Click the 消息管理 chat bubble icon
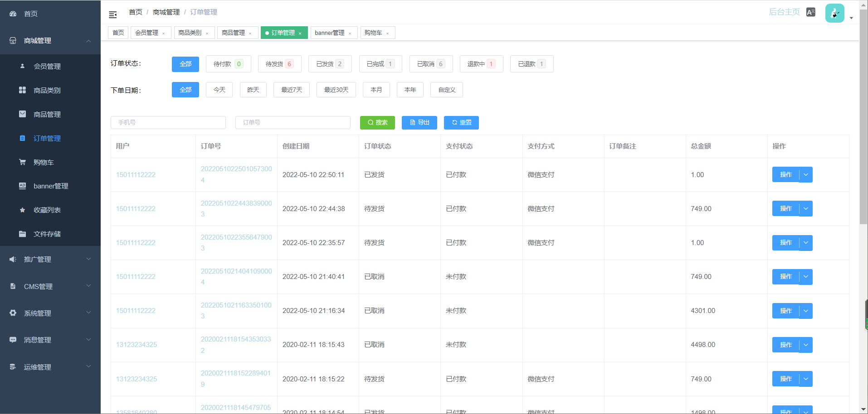Image resolution: width=868 pixels, height=414 pixels. [13, 339]
